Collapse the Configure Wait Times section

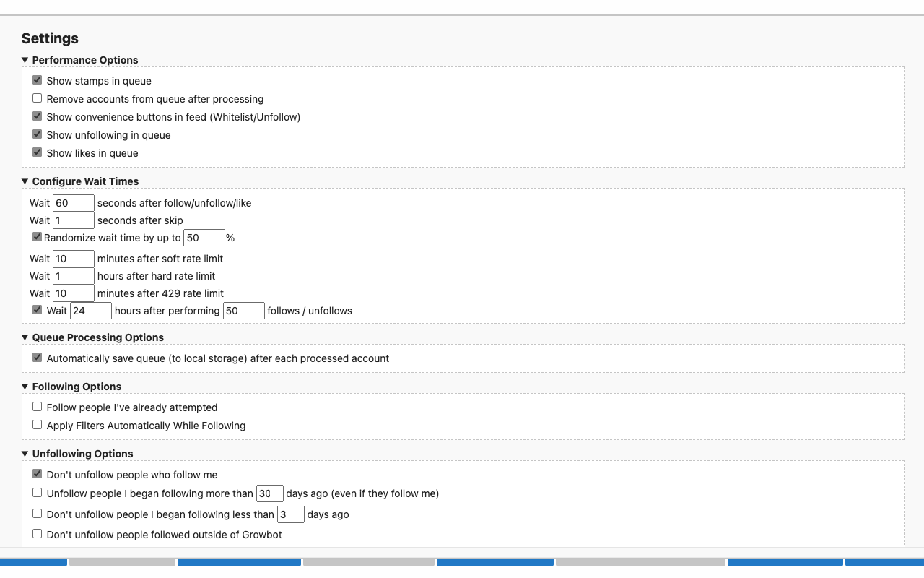coord(25,181)
